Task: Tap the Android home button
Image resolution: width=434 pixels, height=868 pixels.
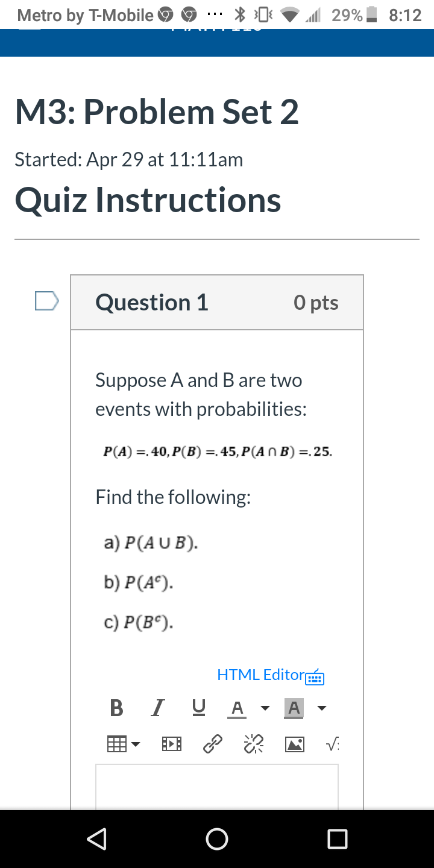Action: click(x=217, y=838)
